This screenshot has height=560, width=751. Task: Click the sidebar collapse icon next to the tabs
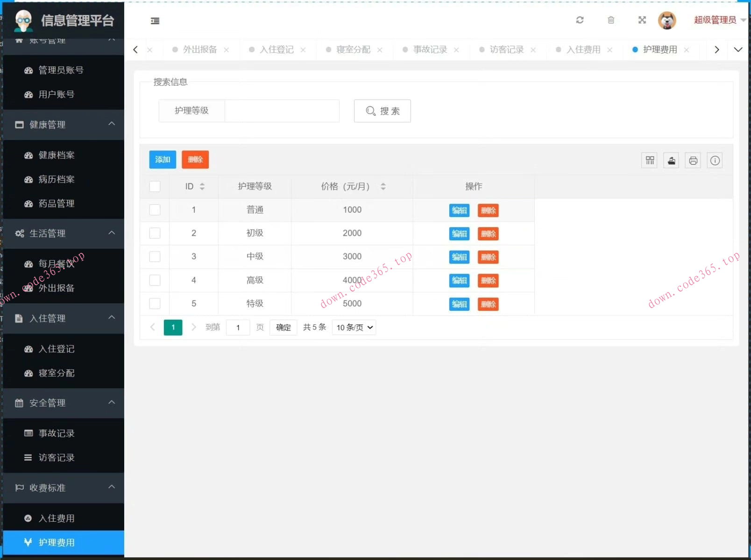(155, 21)
